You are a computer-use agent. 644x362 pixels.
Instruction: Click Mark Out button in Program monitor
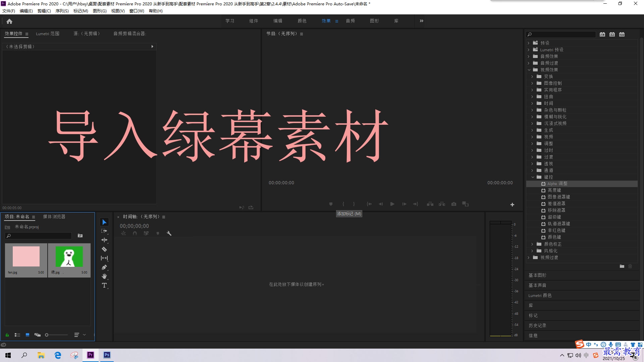coord(354,204)
